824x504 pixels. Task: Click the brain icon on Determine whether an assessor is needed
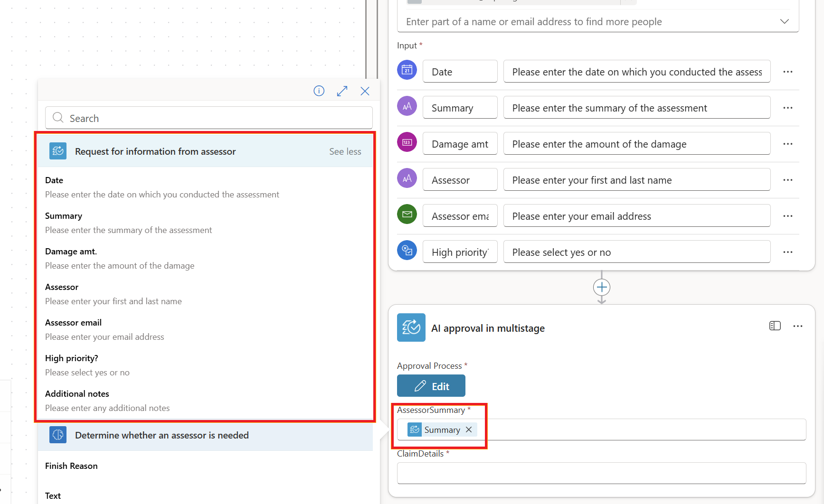click(57, 435)
